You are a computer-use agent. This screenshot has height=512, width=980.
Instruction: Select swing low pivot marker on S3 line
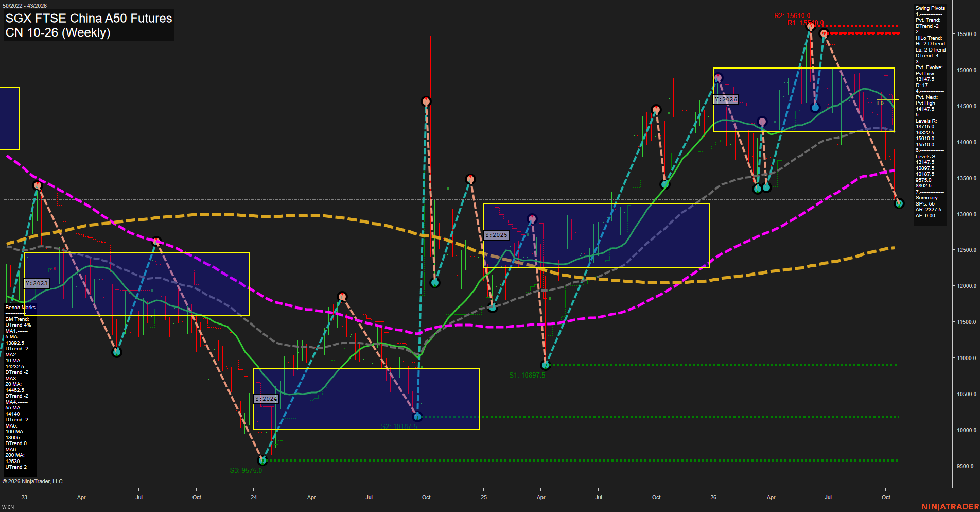tap(262, 460)
